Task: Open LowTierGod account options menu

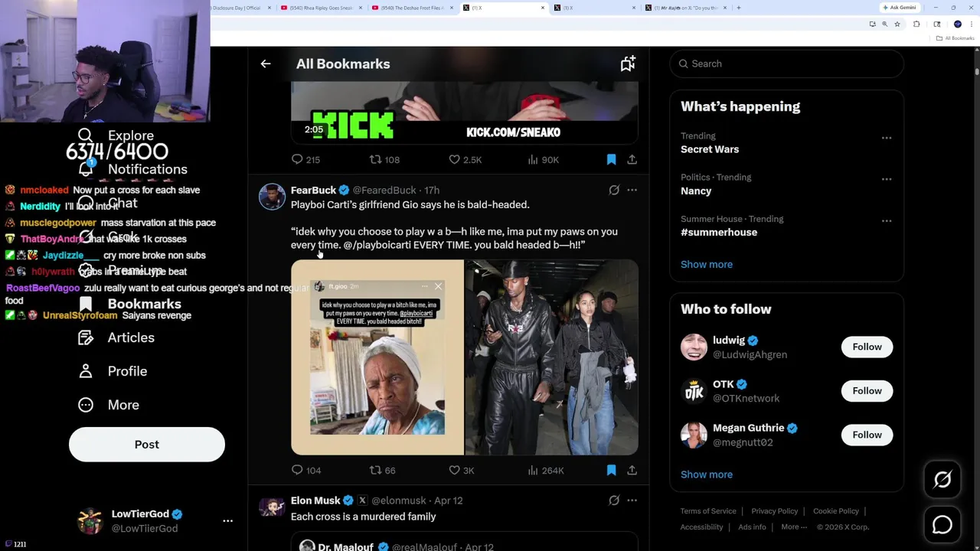Action: (227, 520)
